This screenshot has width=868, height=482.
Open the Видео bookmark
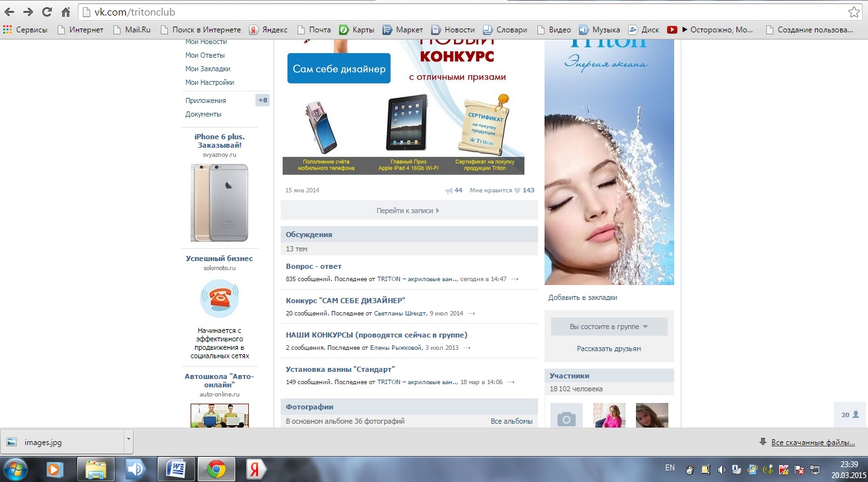(553, 30)
